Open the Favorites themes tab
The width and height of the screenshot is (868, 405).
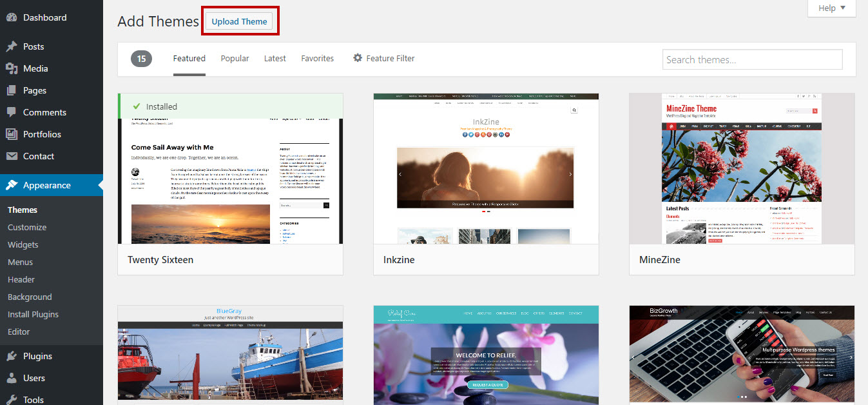pos(317,58)
